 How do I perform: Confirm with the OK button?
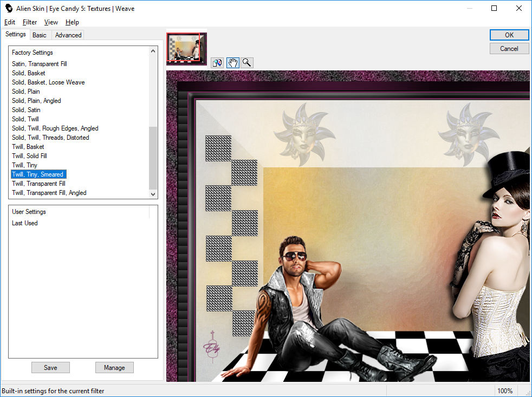509,35
